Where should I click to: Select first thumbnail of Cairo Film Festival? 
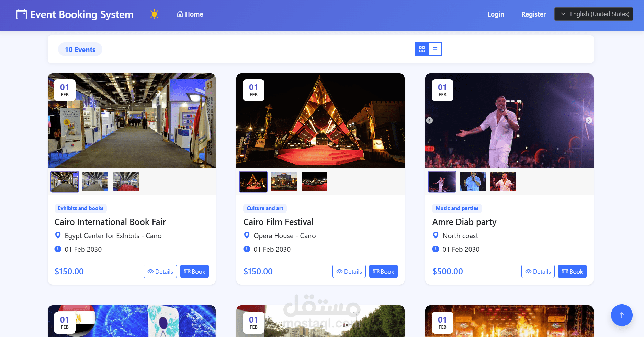(x=253, y=182)
